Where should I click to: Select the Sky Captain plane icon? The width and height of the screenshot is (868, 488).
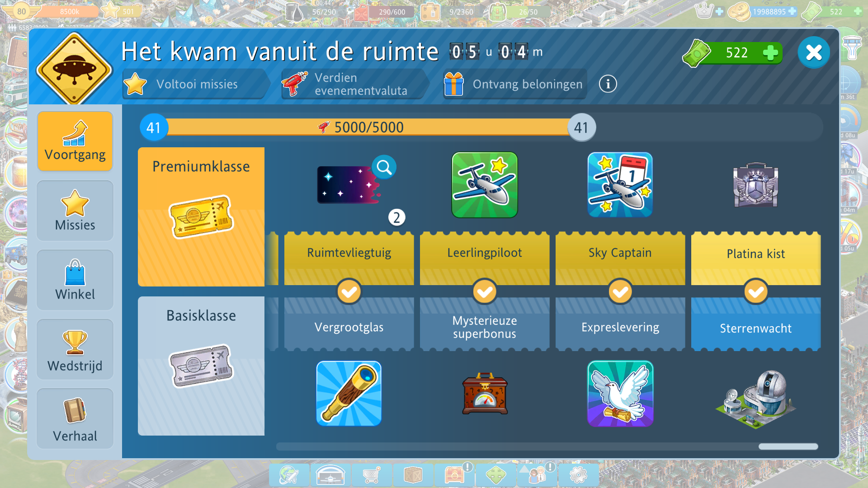(620, 185)
